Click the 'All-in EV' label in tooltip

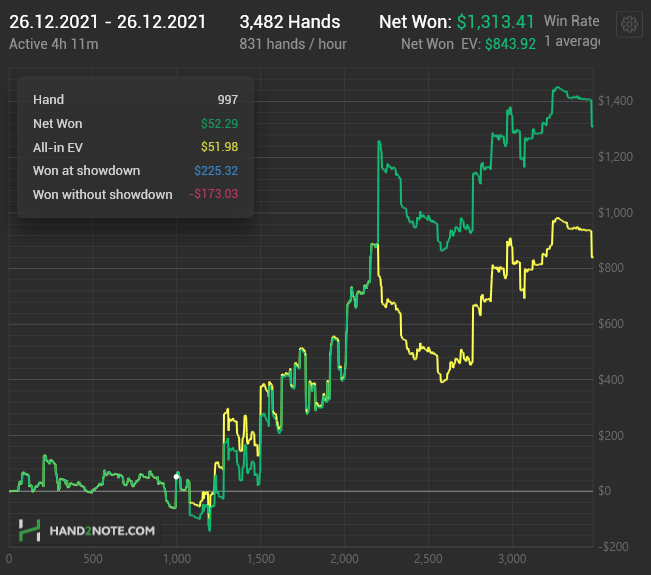(58, 147)
